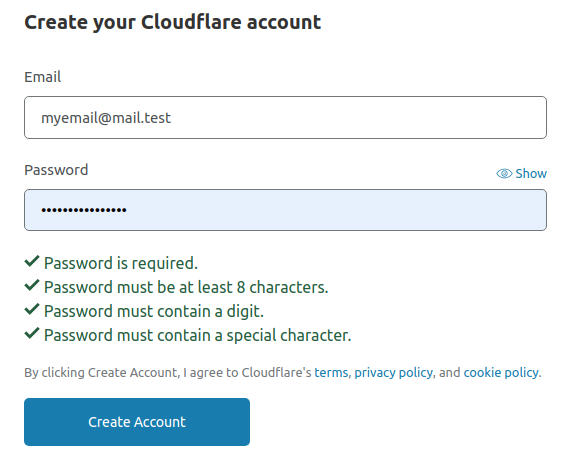Click the checkmark for the 8 characters rule

32,285
